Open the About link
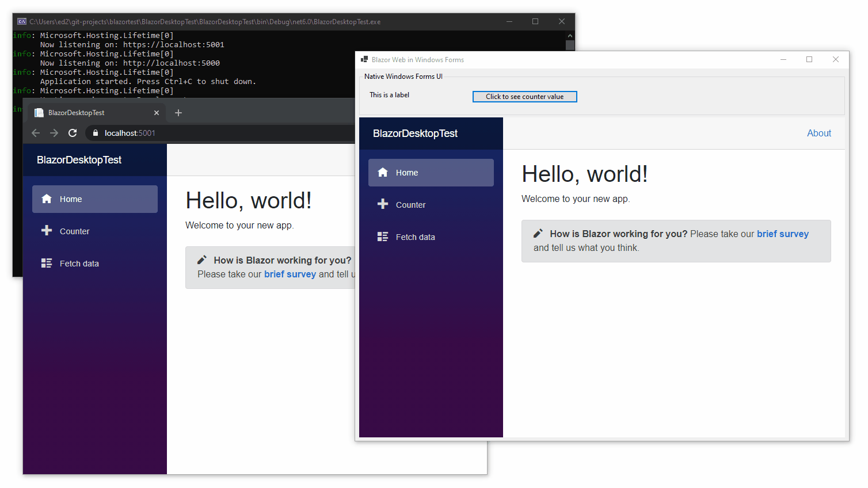This screenshot has height=488, width=868. (x=819, y=133)
